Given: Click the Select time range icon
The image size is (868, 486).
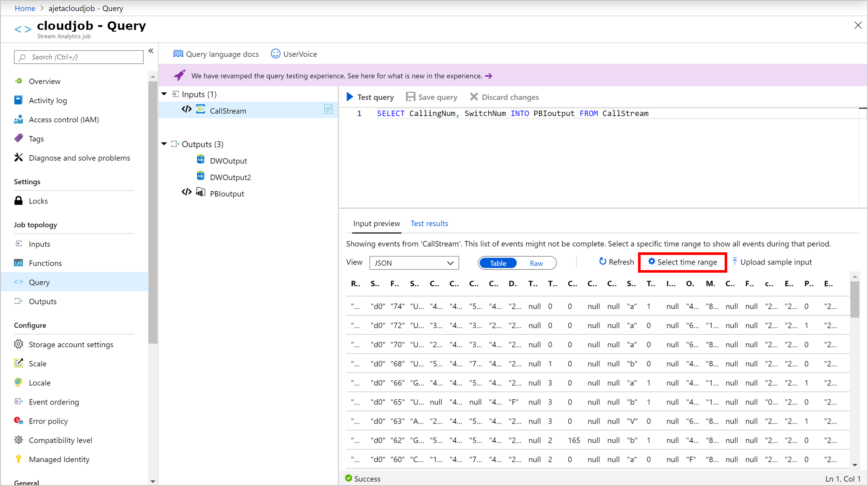Looking at the screenshot, I should (652, 262).
